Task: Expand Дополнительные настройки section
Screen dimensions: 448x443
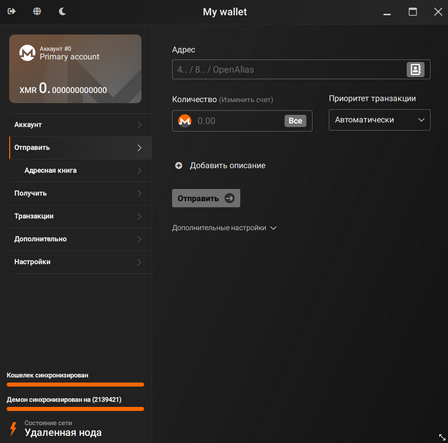Action: (224, 228)
